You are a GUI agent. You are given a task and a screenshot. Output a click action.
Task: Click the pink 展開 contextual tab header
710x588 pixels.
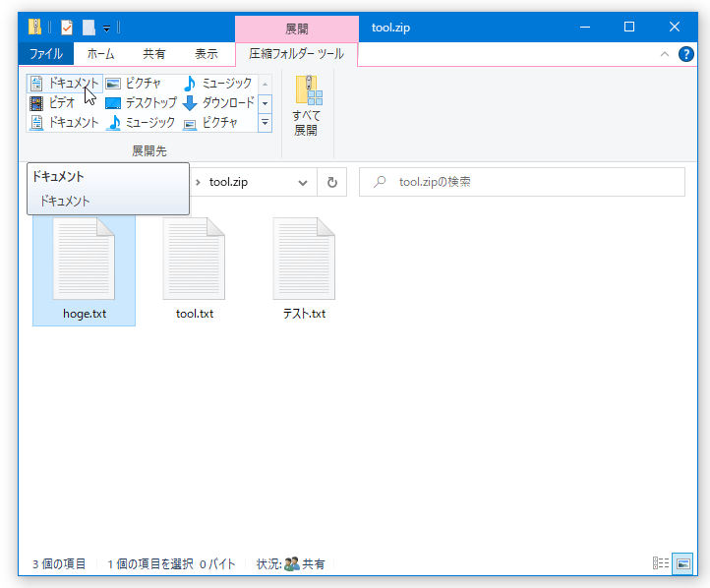297,29
